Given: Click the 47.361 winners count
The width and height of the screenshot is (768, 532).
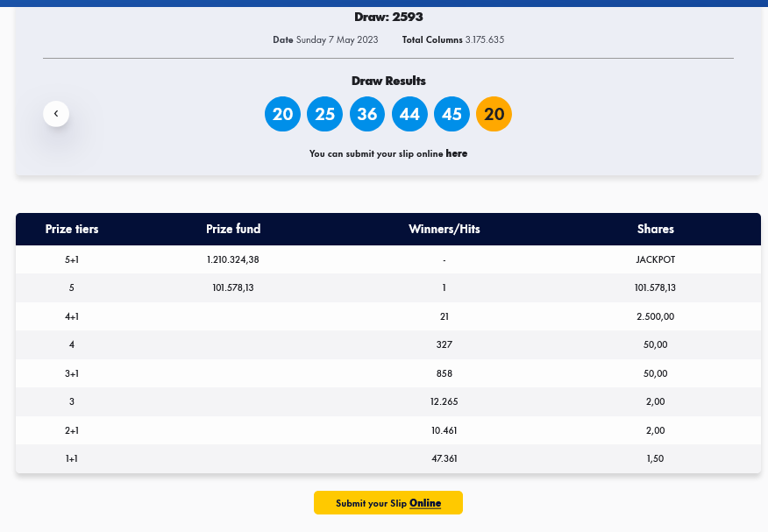Looking at the screenshot, I should (x=444, y=458).
